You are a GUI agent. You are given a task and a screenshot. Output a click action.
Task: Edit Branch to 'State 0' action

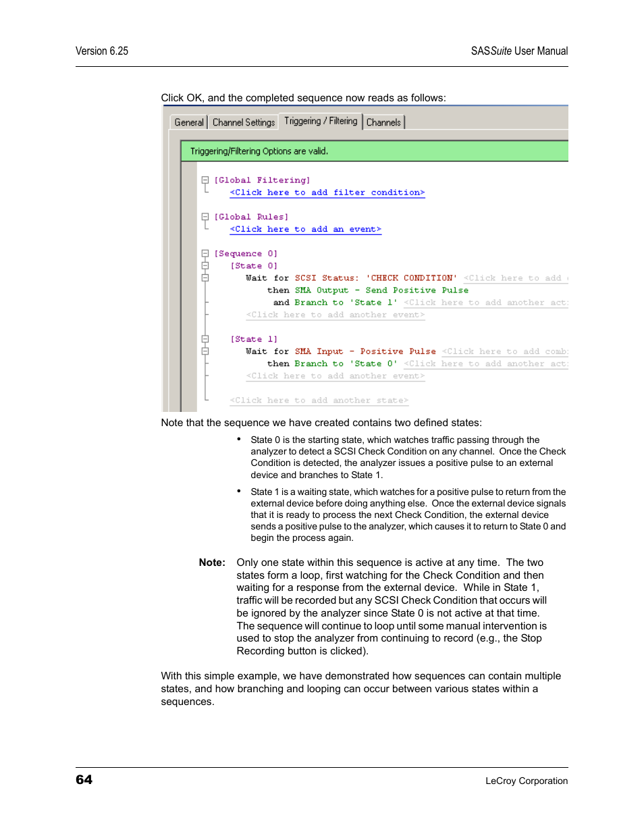[x=346, y=363]
